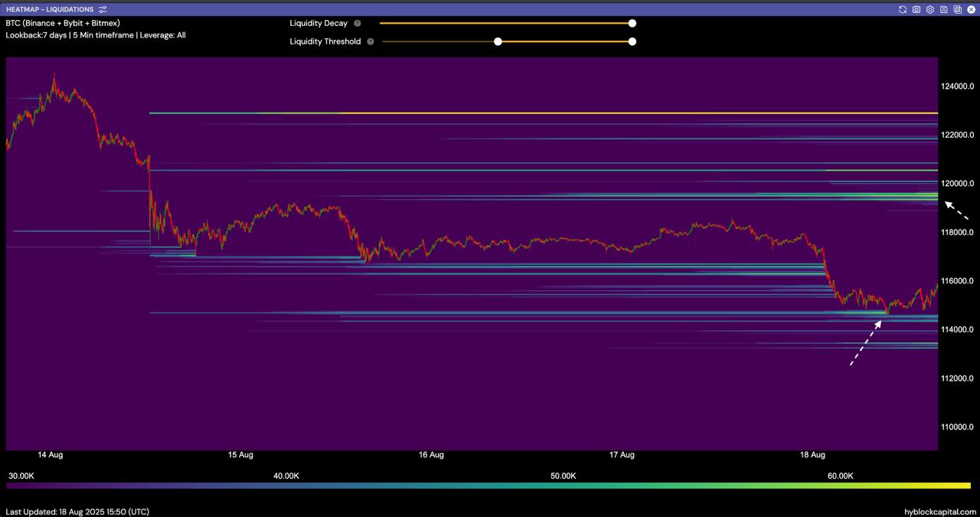Viewport: 980px width, 517px height.
Task: Open the heatmap filter settings icon
Action: 103,9
